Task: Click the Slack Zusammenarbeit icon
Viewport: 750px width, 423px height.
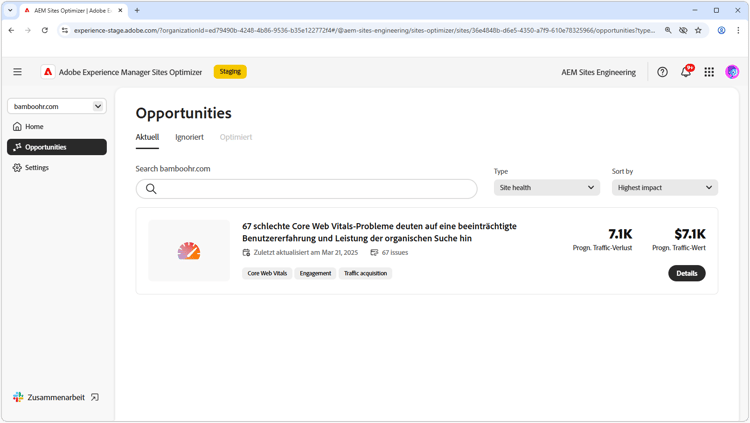Action: [x=18, y=397]
